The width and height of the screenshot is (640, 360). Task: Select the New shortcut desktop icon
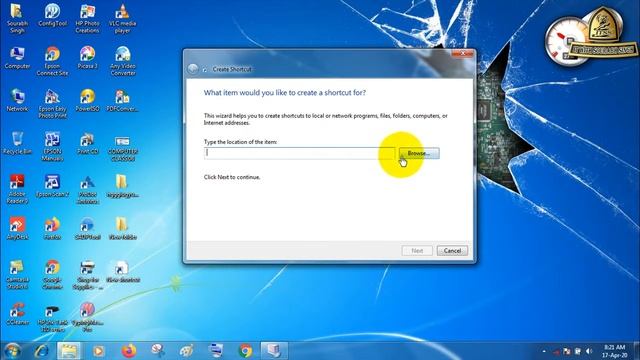[x=122, y=271]
